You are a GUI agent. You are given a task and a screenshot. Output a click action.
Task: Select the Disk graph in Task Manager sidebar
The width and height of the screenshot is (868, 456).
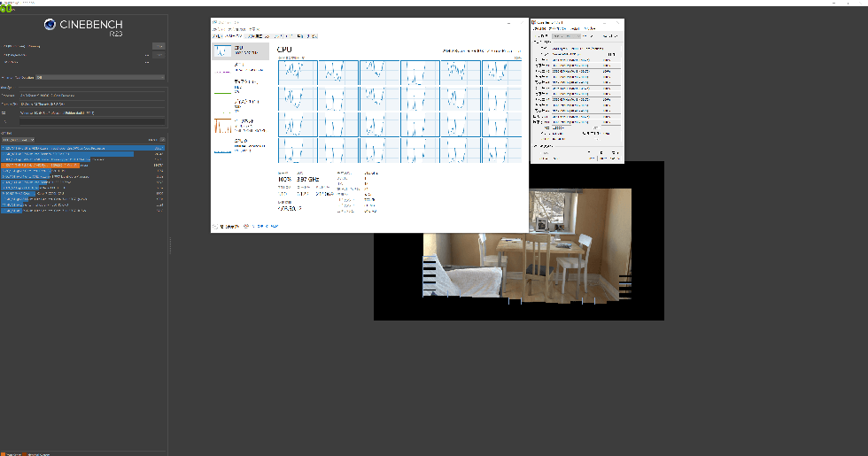coord(240,87)
